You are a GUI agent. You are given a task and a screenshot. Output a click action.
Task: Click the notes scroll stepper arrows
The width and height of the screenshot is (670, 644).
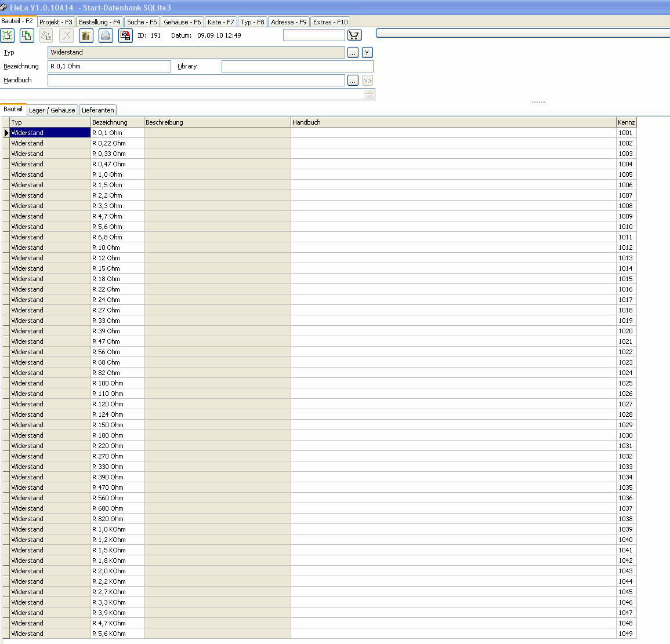pyautogui.click(x=370, y=94)
